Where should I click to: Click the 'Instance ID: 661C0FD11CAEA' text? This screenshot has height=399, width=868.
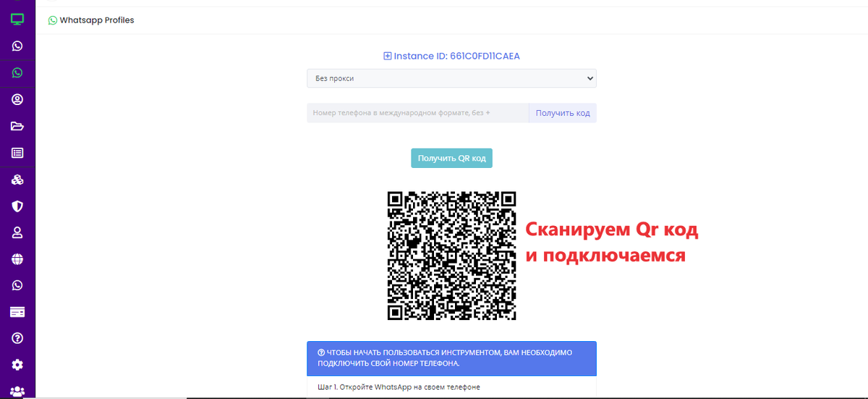457,56
